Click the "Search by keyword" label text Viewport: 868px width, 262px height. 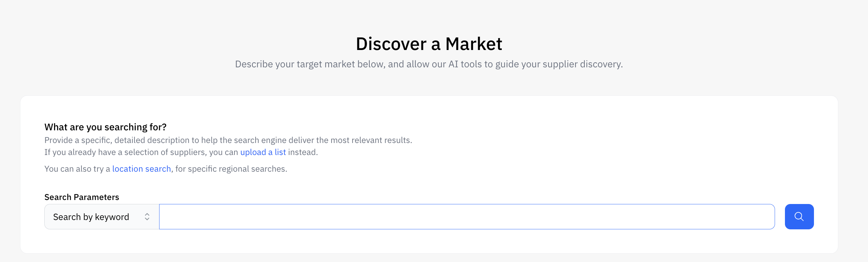pyautogui.click(x=91, y=217)
